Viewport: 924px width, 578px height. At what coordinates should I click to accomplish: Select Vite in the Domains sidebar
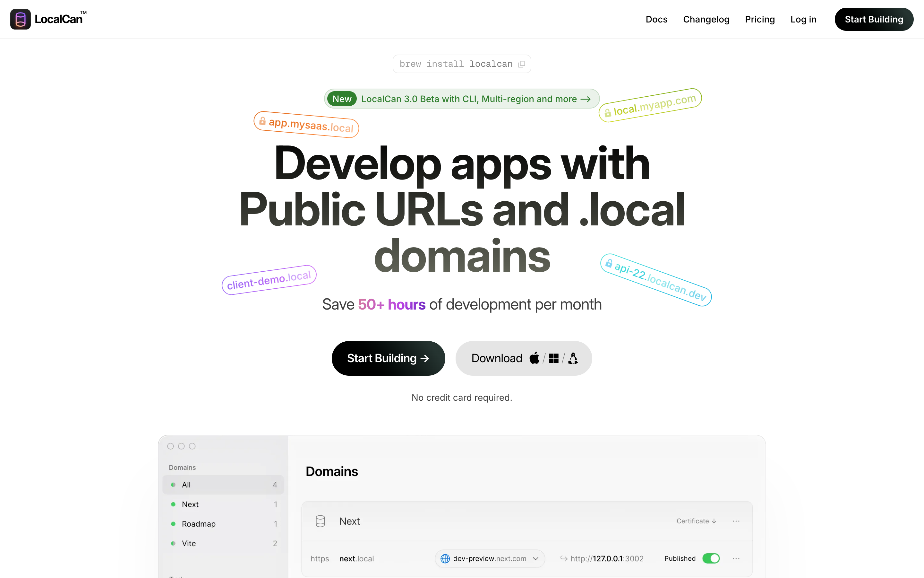(x=223, y=543)
